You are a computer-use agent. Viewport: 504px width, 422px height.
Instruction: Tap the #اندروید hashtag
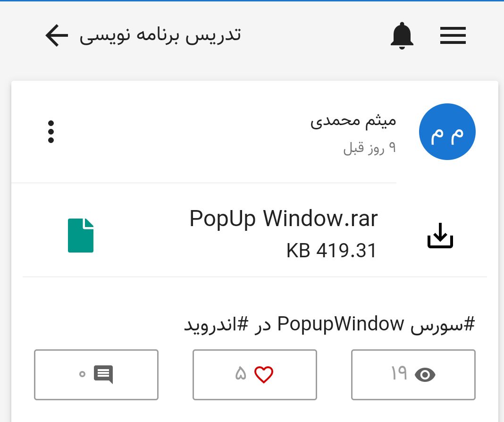[x=216, y=324]
